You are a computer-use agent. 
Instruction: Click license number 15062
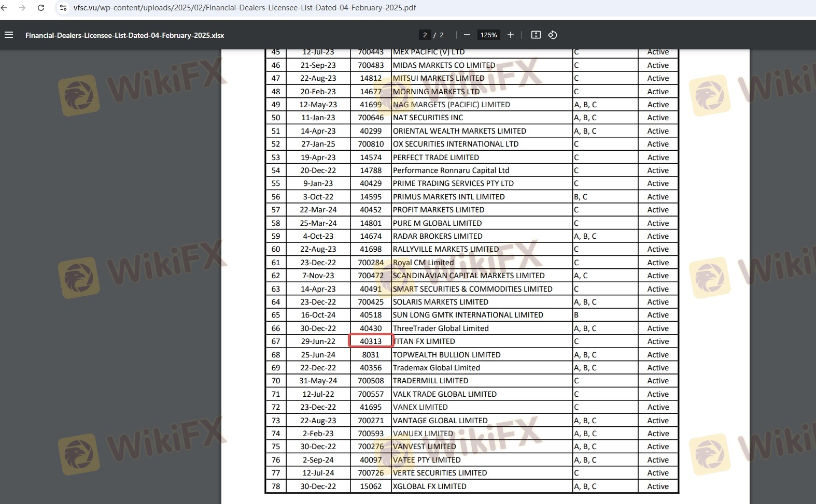pyautogui.click(x=371, y=486)
